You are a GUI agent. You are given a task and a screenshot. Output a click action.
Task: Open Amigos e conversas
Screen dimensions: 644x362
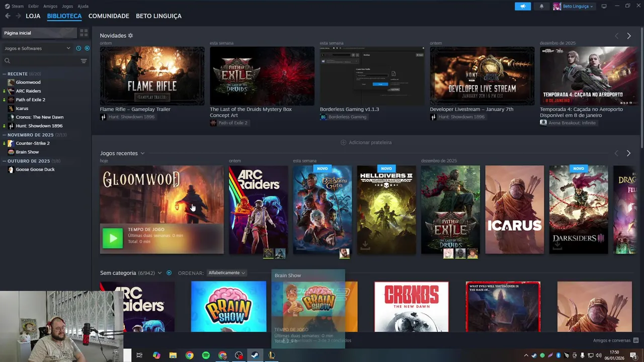click(616, 340)
